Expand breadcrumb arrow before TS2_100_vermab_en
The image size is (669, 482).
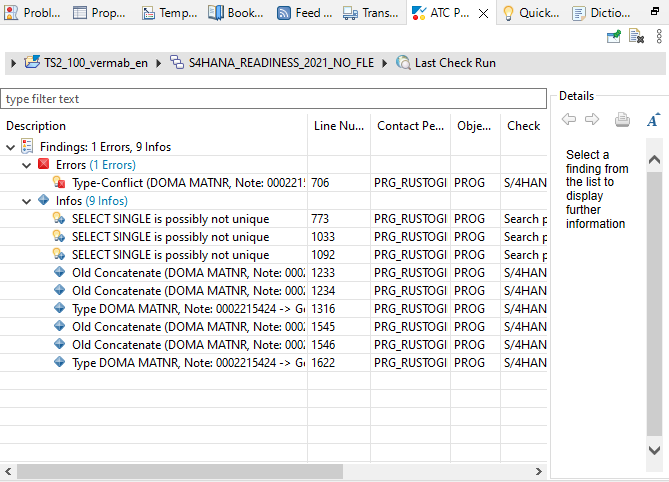pos(13,63)
